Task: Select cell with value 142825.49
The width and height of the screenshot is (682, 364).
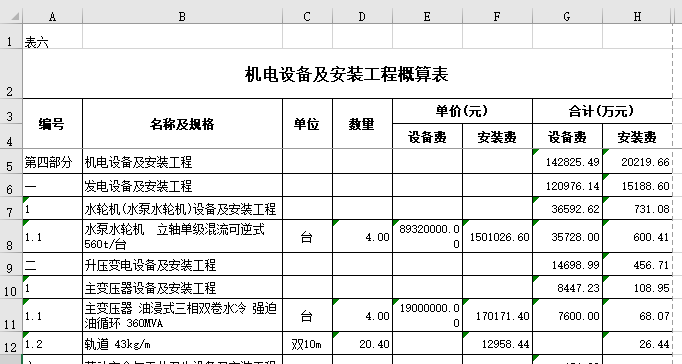Action: point(568,162)
